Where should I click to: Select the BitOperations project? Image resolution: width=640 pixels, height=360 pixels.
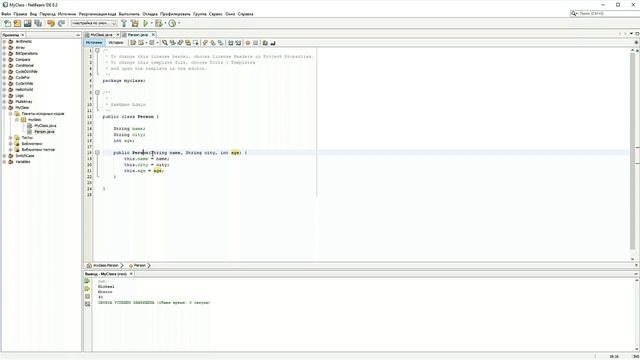point(27,53)
